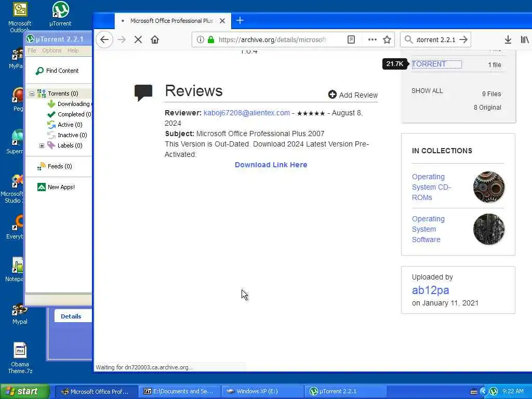Click the Reviews speech bubble icon

click(x=143, y=92)
